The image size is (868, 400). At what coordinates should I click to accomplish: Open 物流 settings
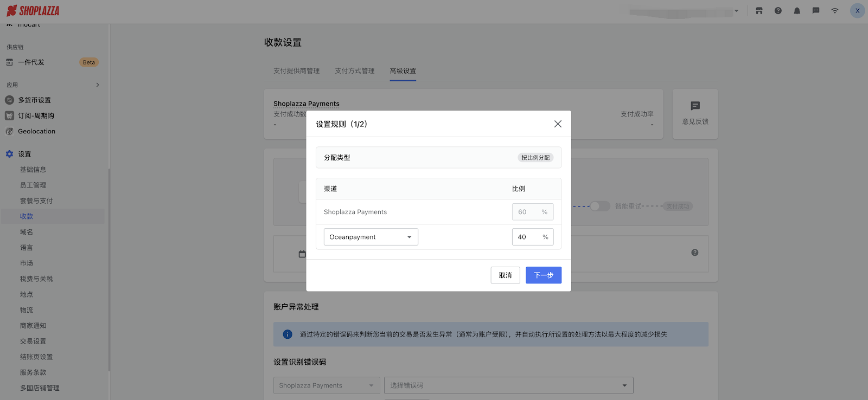point(27,310)
